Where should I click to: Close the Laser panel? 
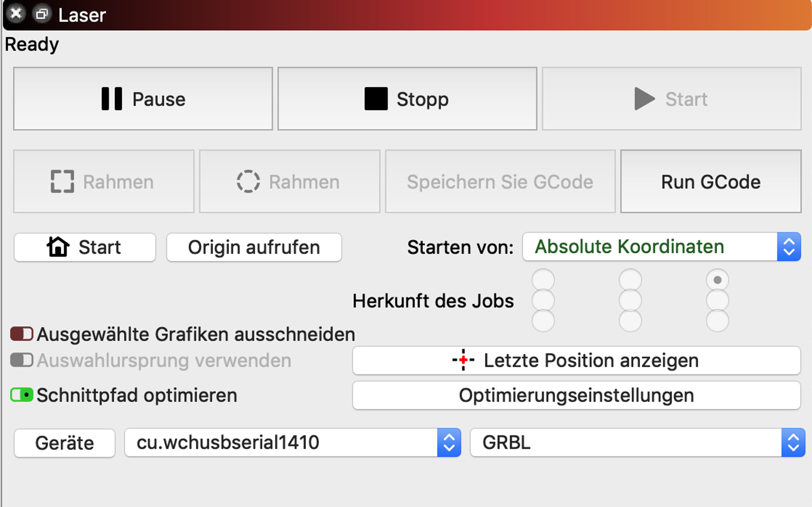16,14
